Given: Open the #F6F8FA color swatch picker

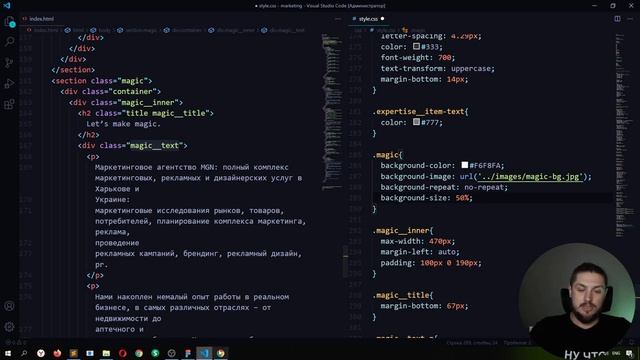Looking at the screenshot, I should tap(464, 165).
